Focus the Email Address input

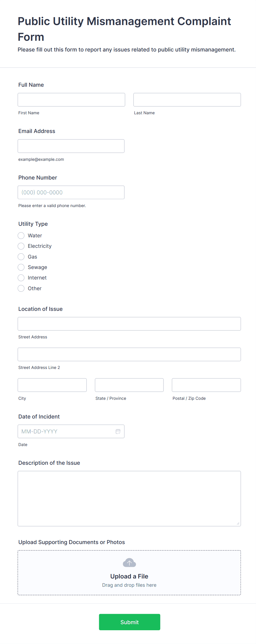(x=71, y=146)
